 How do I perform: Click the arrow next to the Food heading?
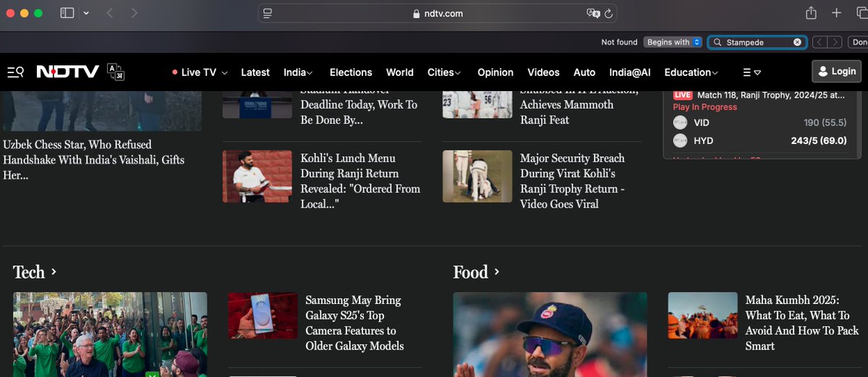coord(497,272)
